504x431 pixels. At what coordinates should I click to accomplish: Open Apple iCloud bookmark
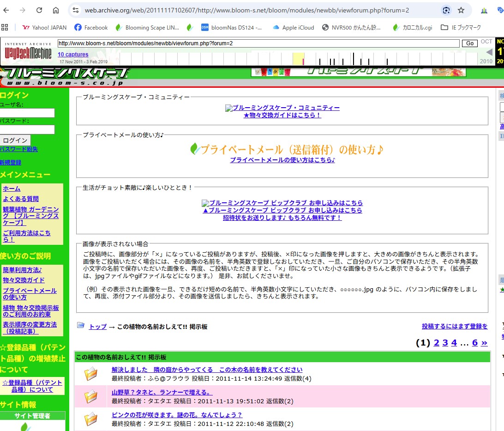[293, 28]
